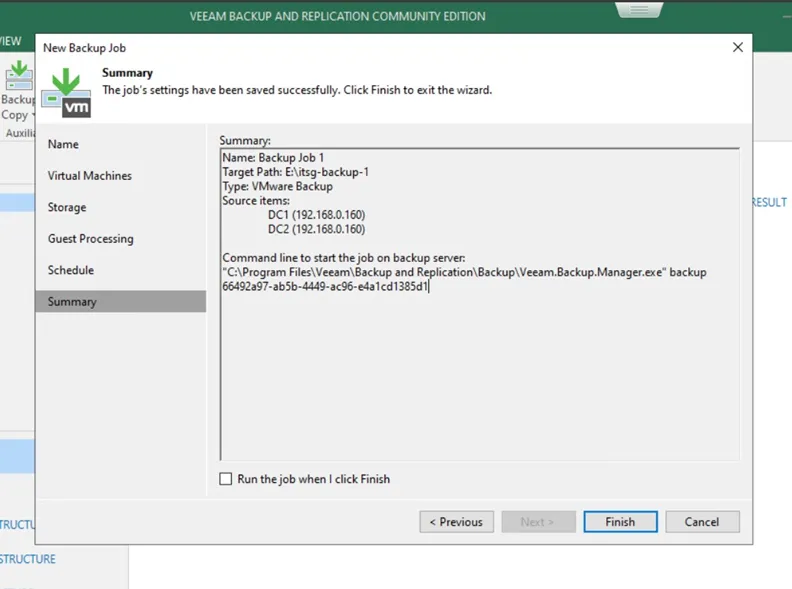Close the New Backup Job dialog
Screen dimensions: 792x589
click(x=738, y=47)
